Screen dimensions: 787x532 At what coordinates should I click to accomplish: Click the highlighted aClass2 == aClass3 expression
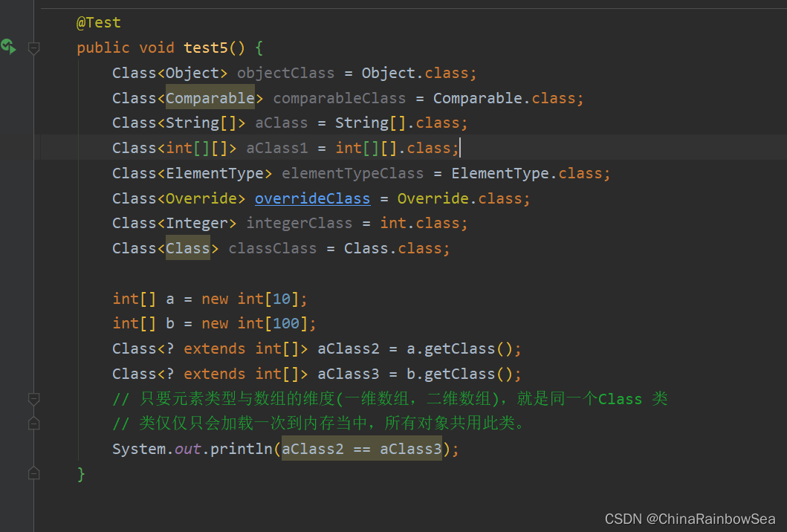361,449
